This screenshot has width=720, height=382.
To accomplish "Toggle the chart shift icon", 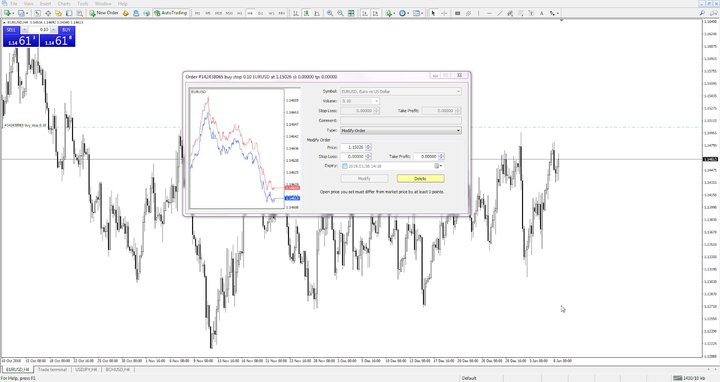I will coord(375,13).
